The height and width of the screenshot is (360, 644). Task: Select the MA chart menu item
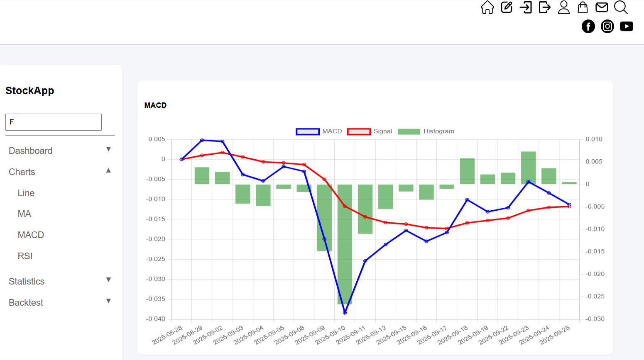click(24, 214)
